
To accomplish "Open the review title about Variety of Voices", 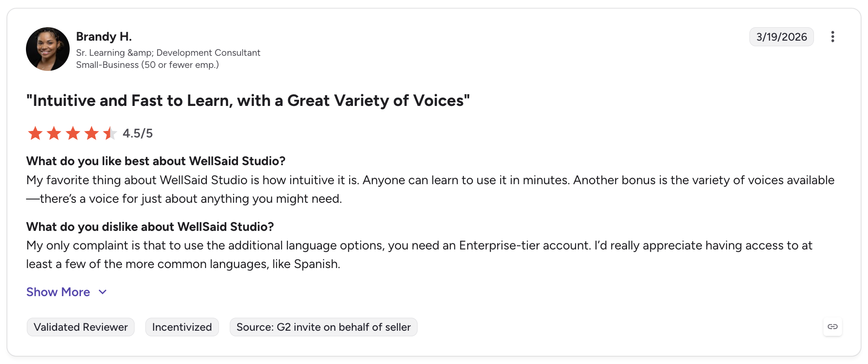I will coord(248,100).
